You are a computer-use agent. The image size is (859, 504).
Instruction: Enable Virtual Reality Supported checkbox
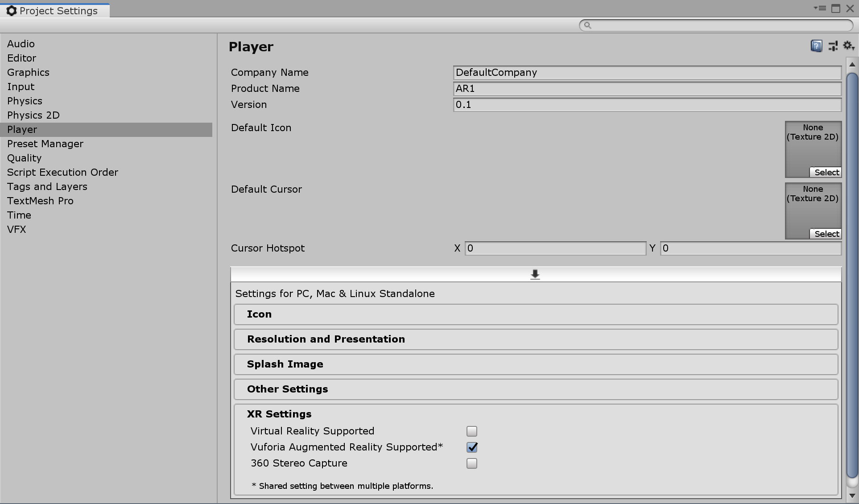point(471,431)
